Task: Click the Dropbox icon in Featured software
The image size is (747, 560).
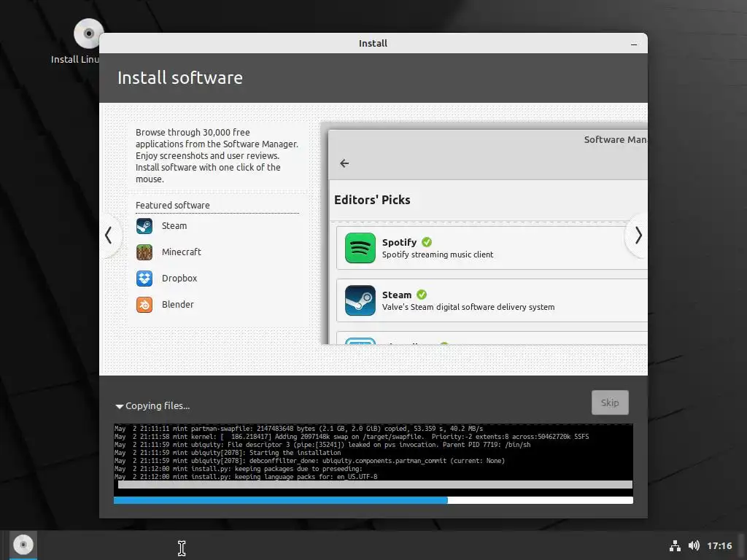Action: tap(144, 279)
